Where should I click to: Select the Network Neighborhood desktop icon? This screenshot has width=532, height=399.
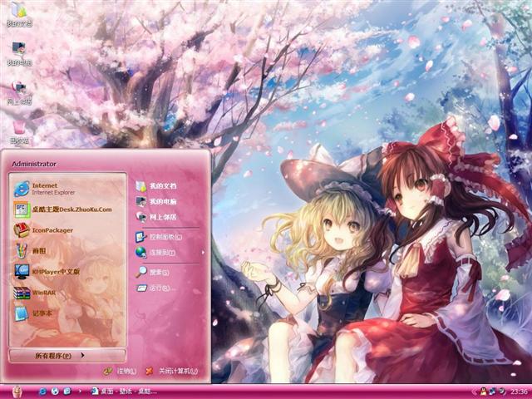click(19, 92)
